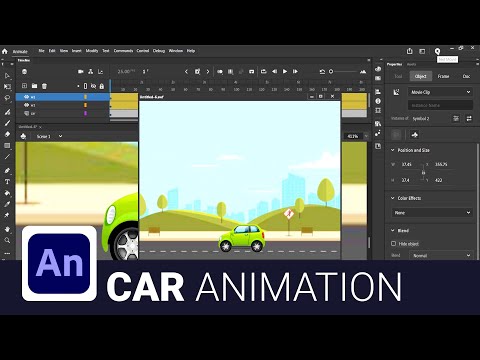Image resolution: width=480 pixels, height=360 pixels.
Task: Open the Color Effects None dropdown
Action: click(432, 213)
